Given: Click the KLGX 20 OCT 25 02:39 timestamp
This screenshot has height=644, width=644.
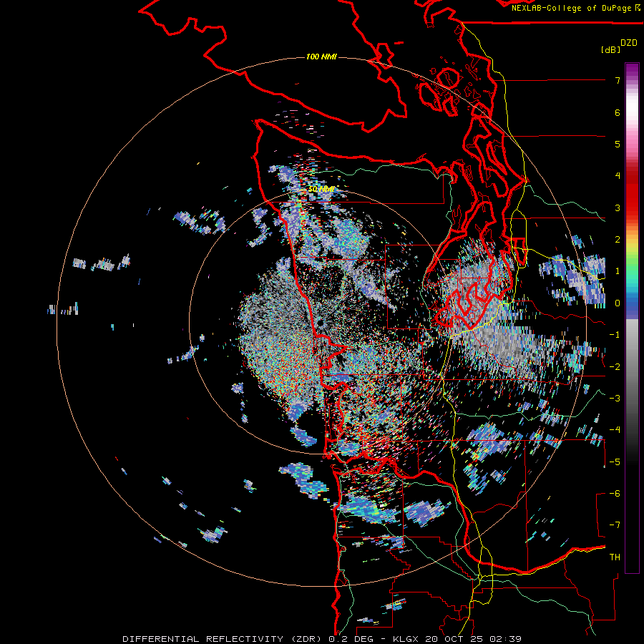Looking at the screenshot, I should coord(457,639).
